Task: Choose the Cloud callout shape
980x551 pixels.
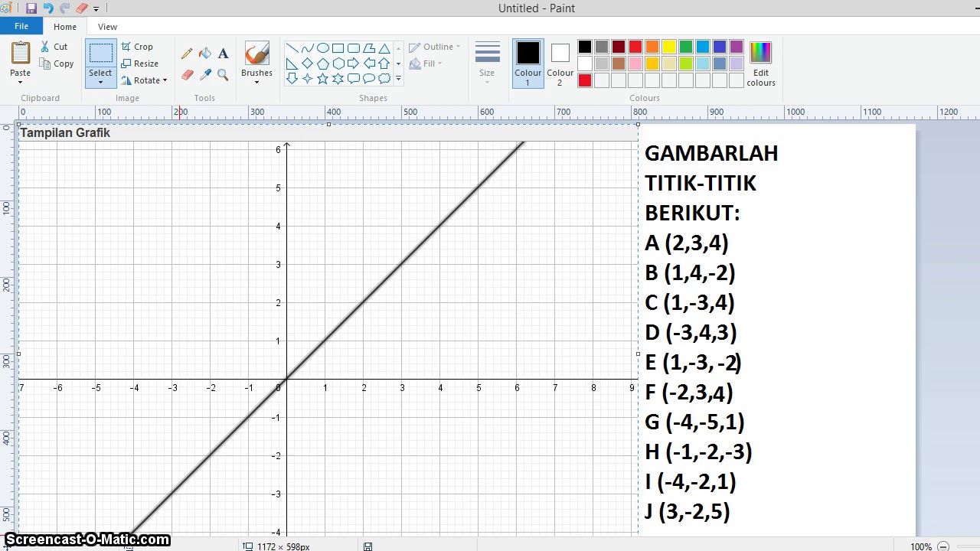Action: 384,79
